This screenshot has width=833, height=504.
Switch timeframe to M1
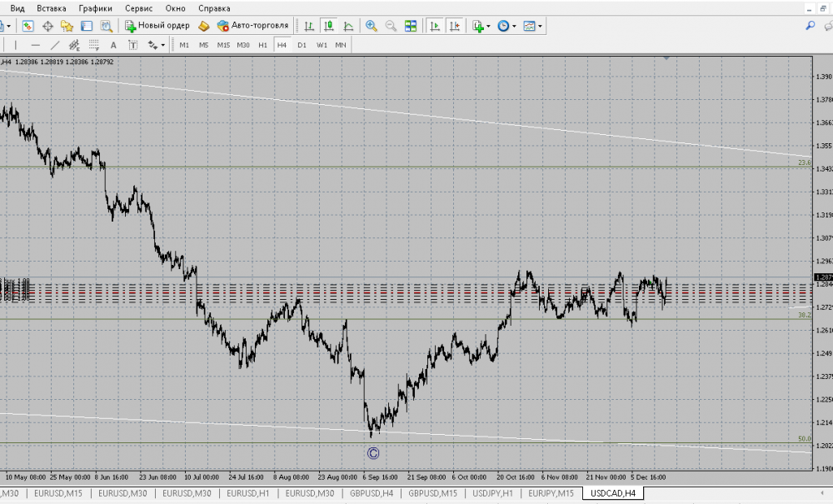(184, 45)
